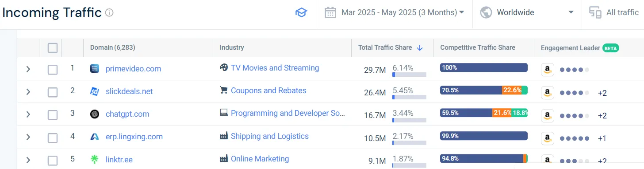Click the chatgpt.com competitive traffic share bar
The width and height of the screenshot is (644, 169).
[484, 113]
